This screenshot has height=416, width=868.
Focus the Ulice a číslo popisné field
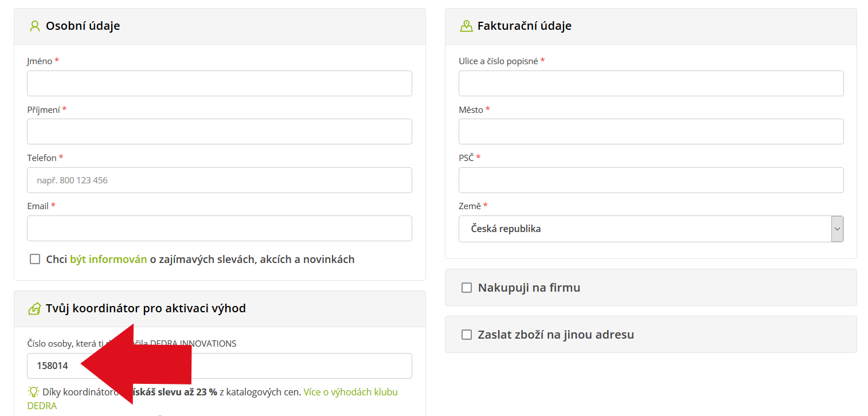651,83
